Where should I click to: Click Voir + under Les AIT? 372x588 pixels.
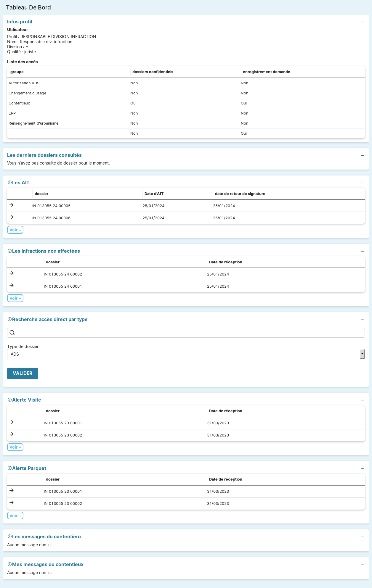[x=15, y=230]
